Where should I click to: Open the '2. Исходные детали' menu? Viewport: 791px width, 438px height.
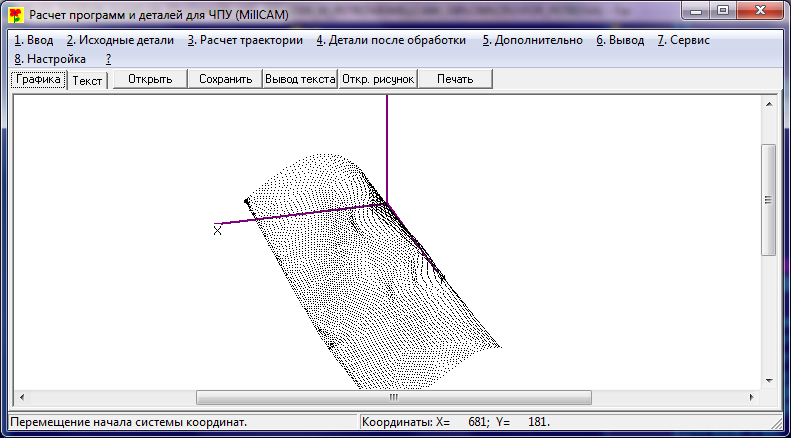click(x=120, y=40)
